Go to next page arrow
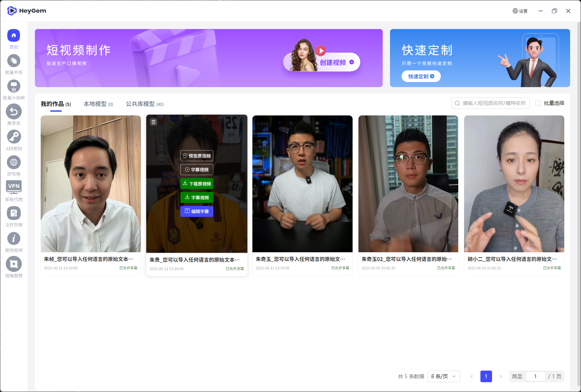Screen dimensions: 581x392 501,376
